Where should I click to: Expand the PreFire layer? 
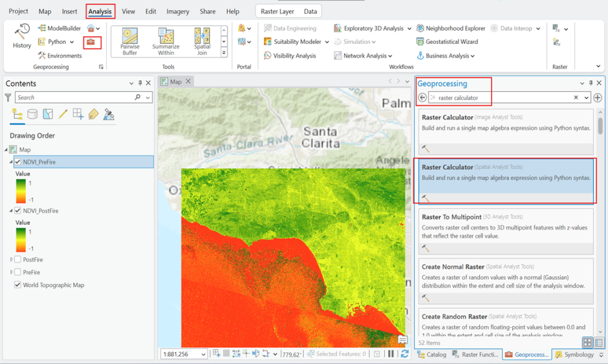coord(11,272)
